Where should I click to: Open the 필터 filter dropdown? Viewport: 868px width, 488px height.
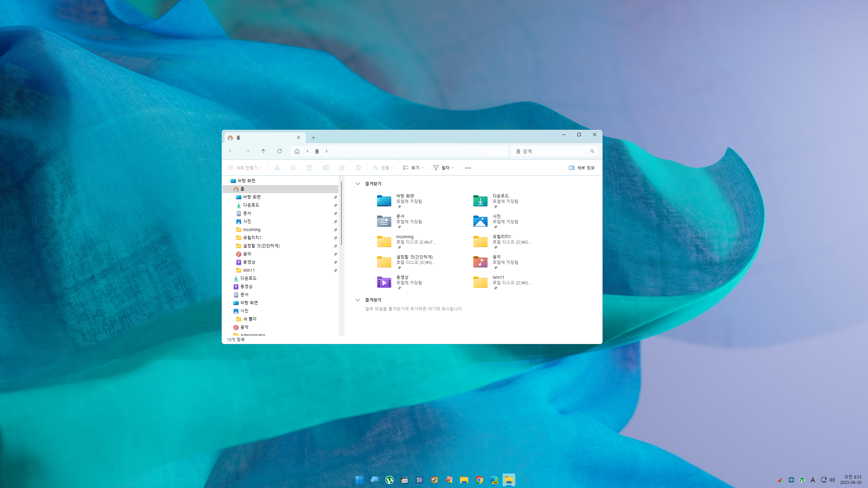(x=443, y=168)
